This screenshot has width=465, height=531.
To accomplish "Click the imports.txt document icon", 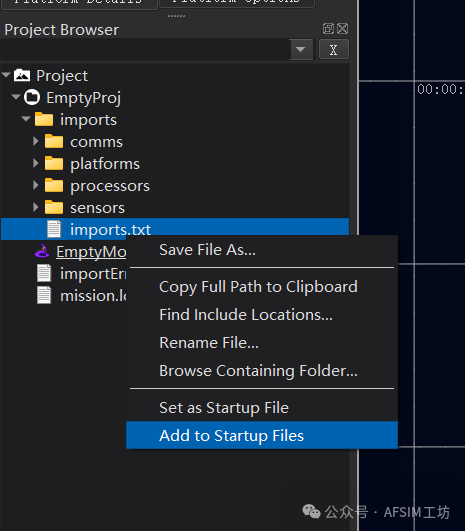I will click(54, 229).
